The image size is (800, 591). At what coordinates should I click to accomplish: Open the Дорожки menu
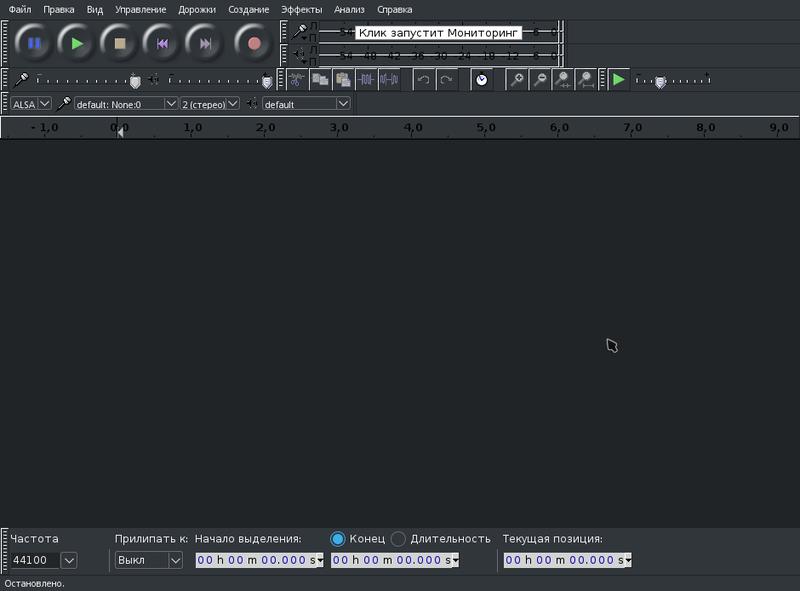pyautogui.click(x=197, y=10)
